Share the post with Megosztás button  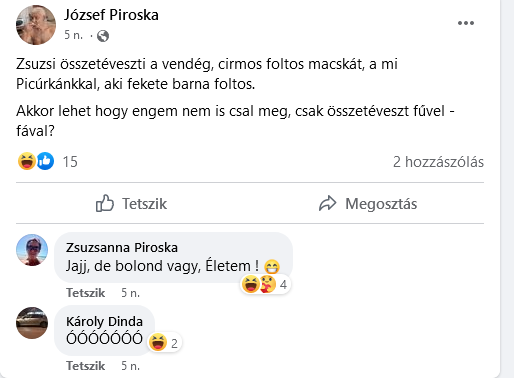(367, 203)
